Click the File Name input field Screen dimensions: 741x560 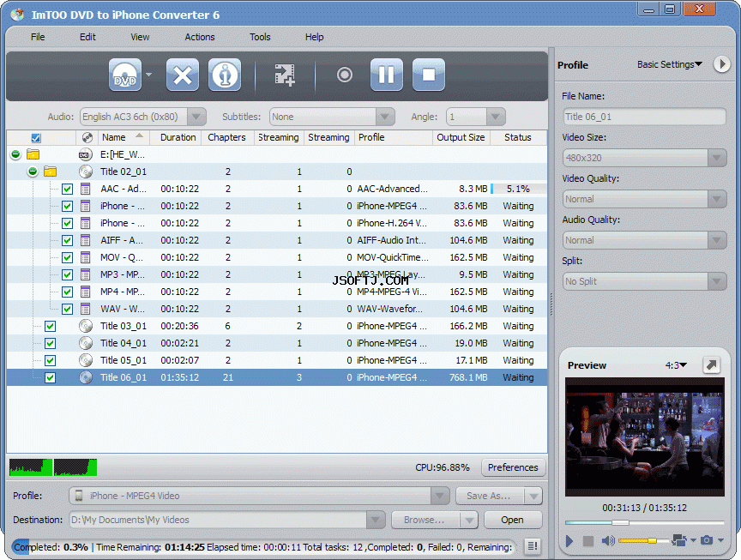[645, 117]
